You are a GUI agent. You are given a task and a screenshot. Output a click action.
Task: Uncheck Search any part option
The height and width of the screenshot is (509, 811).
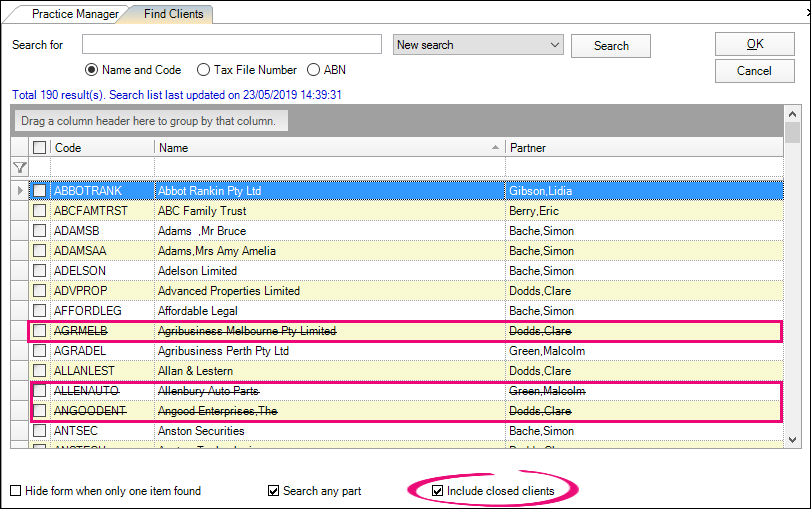point(274,491)
